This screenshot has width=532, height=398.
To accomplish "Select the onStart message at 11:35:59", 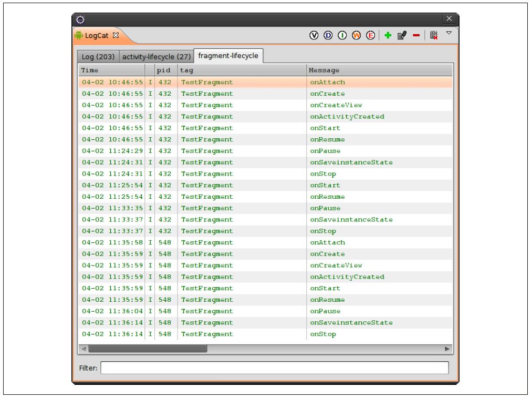I will click(x=325, y=288).
